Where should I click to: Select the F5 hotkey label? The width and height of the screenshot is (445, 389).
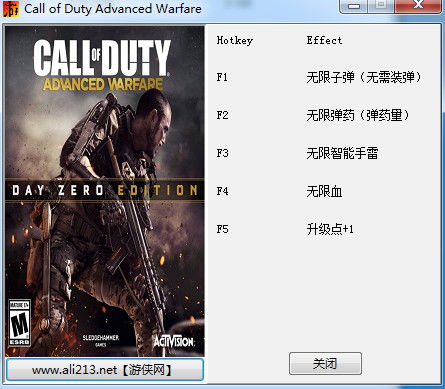tap(222, 229)
